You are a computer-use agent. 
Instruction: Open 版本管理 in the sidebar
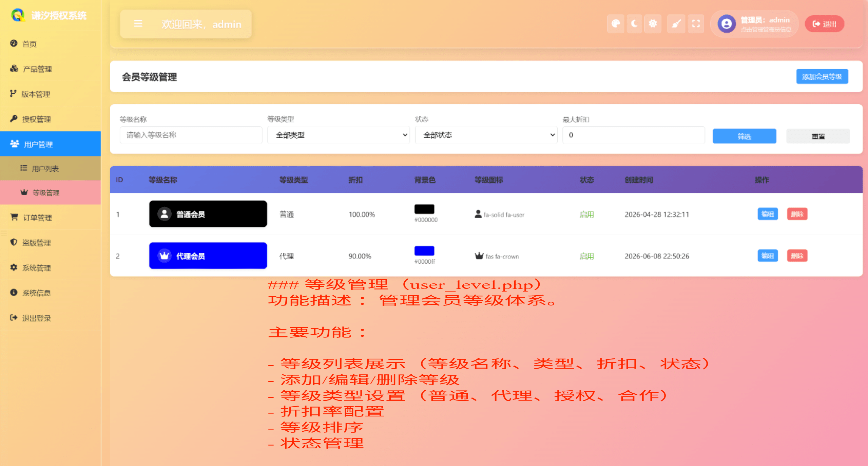click(x=51, y=94)
